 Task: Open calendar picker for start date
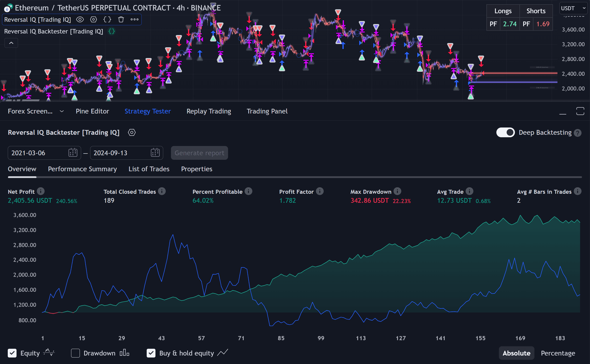(x=73, y=153)
